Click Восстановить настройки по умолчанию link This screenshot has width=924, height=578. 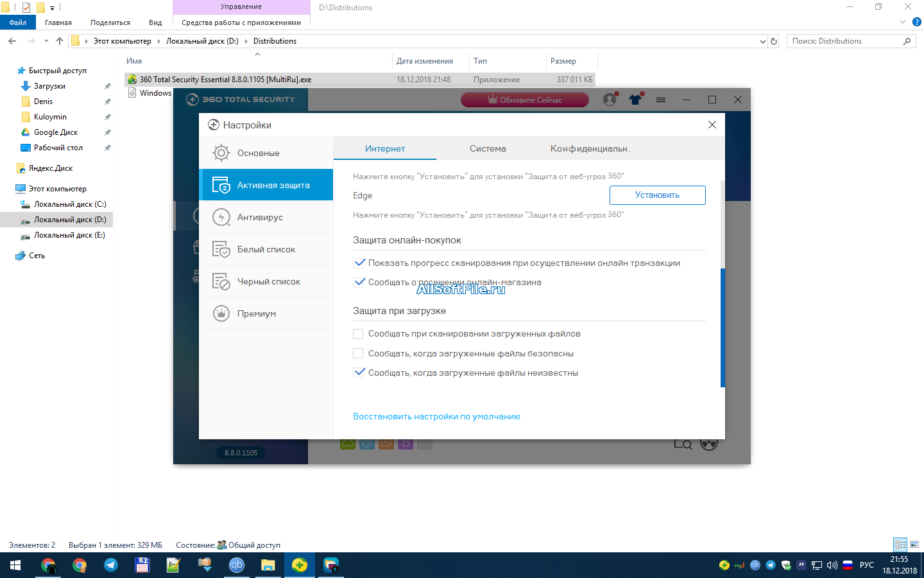(436, 416)
